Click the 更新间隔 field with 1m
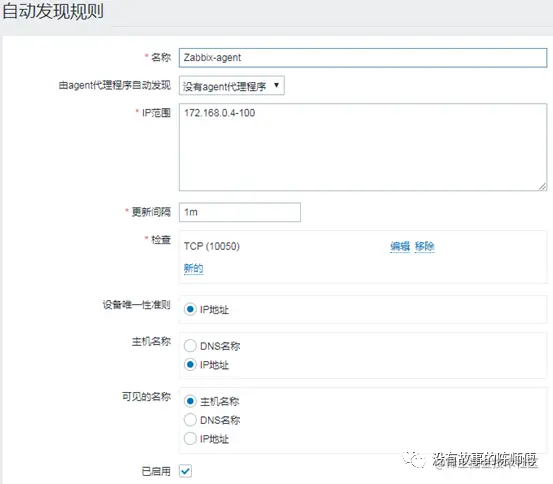 [240, 212]
